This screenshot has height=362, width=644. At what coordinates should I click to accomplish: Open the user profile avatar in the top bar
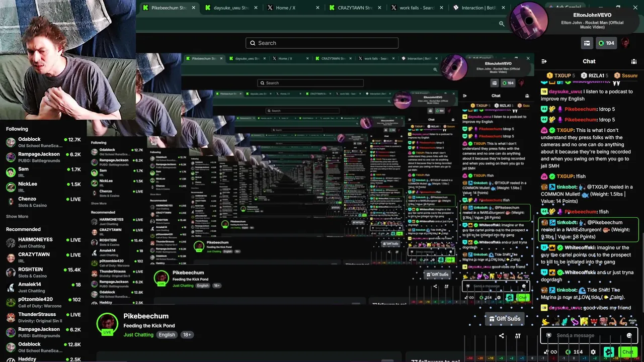coord(625,43)
